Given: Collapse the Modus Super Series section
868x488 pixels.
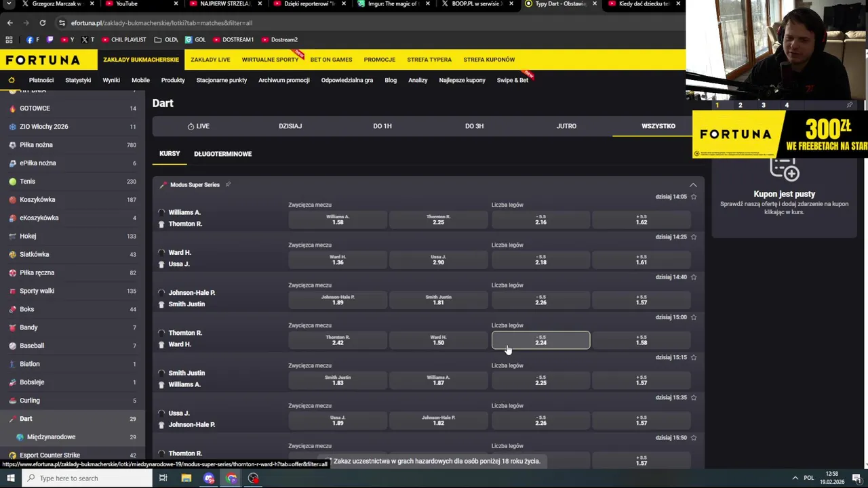Looking at the screenshot, I should click(693, 185).
